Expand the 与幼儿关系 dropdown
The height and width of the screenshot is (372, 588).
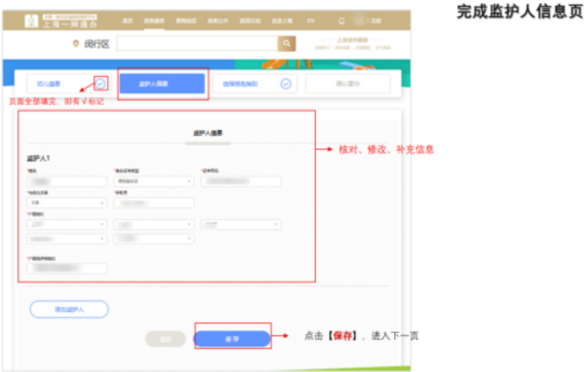66,202
